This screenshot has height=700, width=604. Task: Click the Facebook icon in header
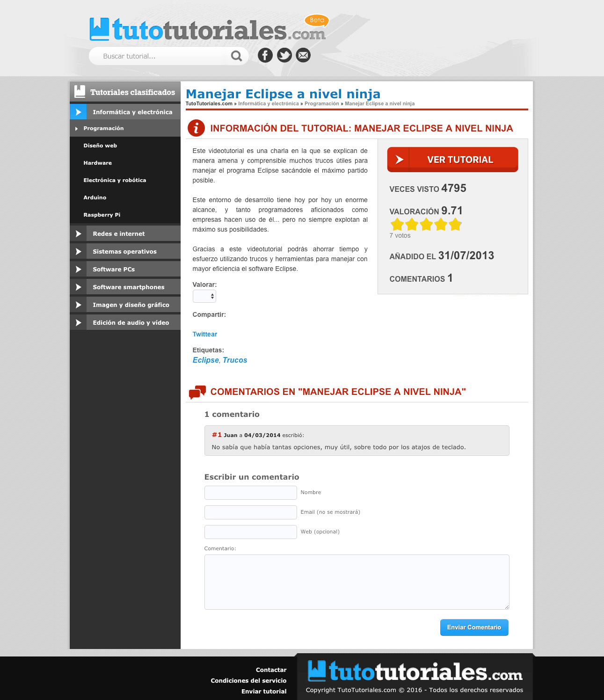[265, 55]
